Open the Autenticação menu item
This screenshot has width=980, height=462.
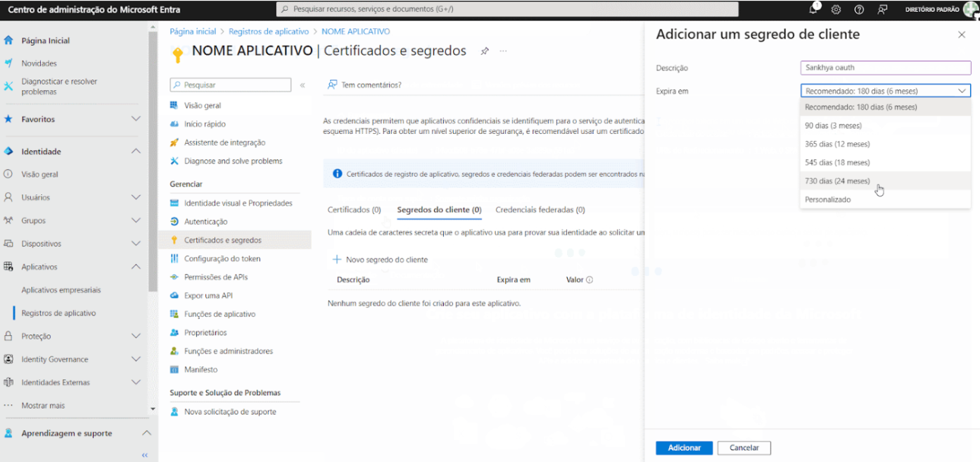(x=205, y=222)
